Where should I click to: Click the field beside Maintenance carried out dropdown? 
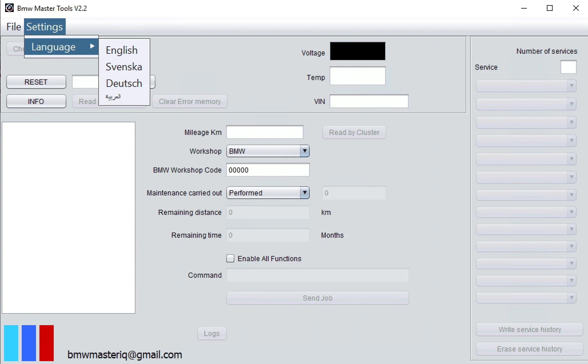point(354,193)
